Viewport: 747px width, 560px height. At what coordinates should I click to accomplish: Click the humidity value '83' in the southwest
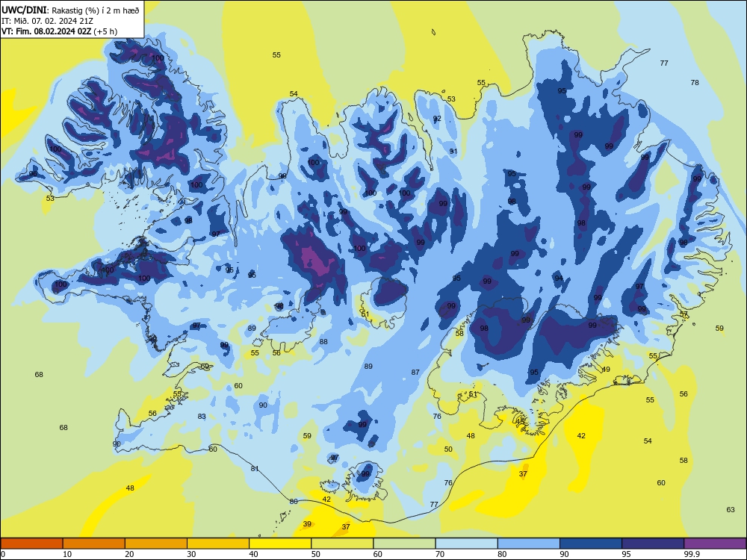point(202,416)
